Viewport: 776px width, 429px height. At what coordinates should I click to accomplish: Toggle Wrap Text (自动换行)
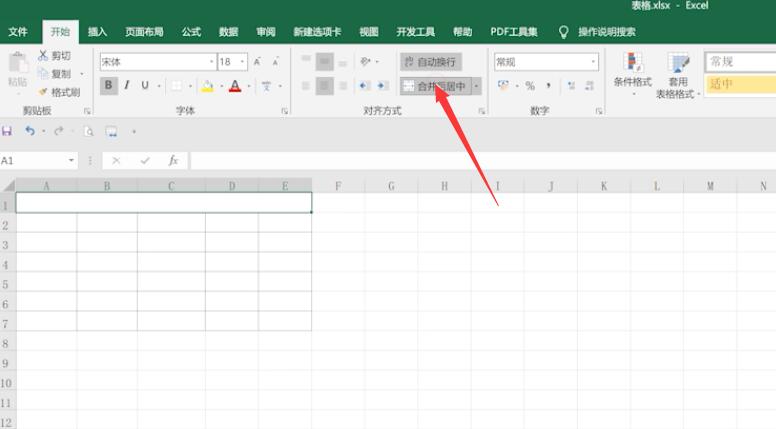pyautogui.click(x=431, y=62)
